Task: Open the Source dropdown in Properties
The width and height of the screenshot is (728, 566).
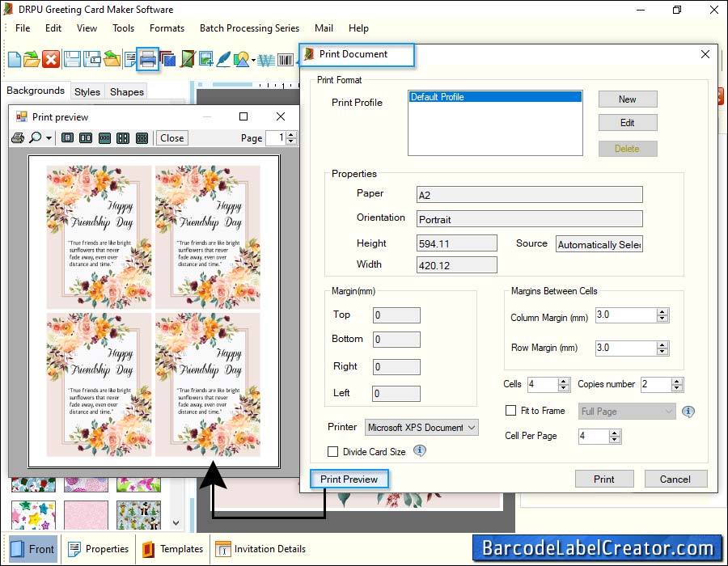Action: click(599, 244)
